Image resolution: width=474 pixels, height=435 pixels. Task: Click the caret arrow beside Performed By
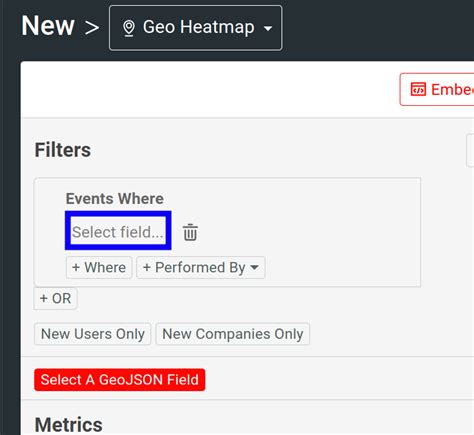[x=254, y=267]
